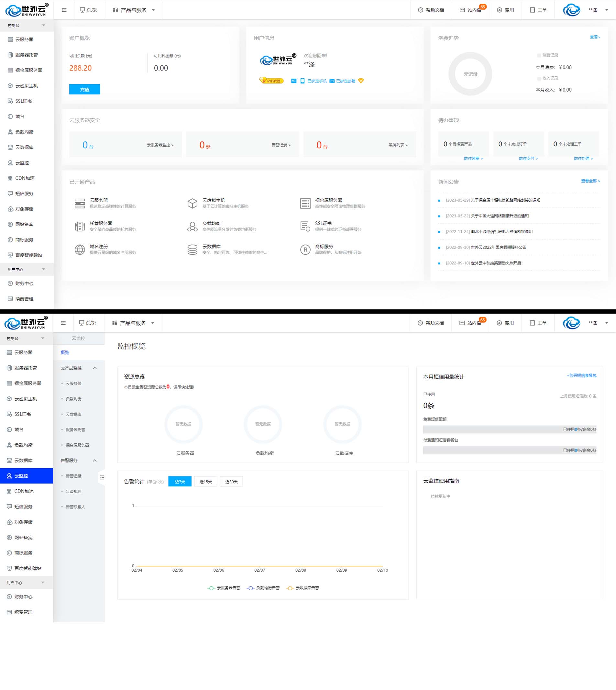Select the 托管服务器 product icon
616x690 pixels.
pos(80,226)
